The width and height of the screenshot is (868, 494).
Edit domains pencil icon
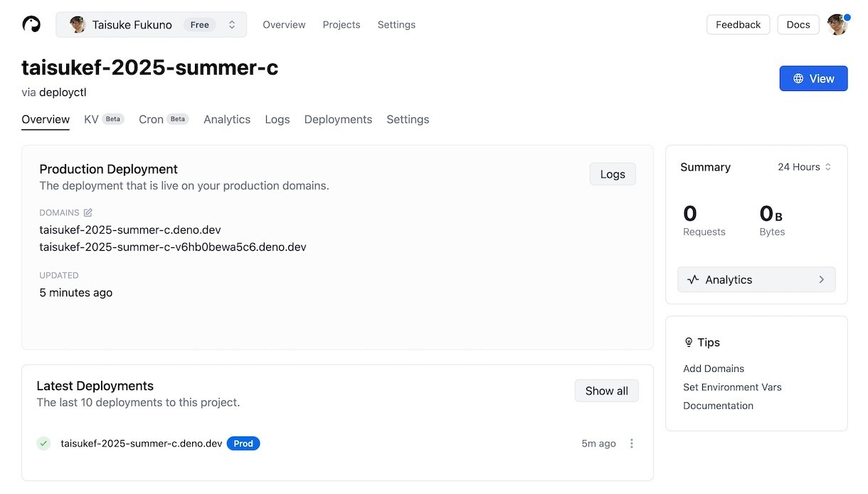(88, 213)
